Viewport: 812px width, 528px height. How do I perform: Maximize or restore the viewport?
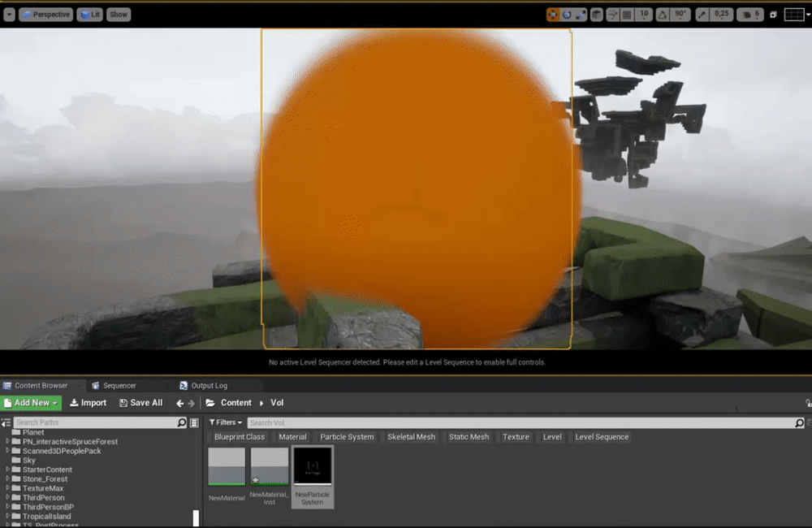click(773, 15)
